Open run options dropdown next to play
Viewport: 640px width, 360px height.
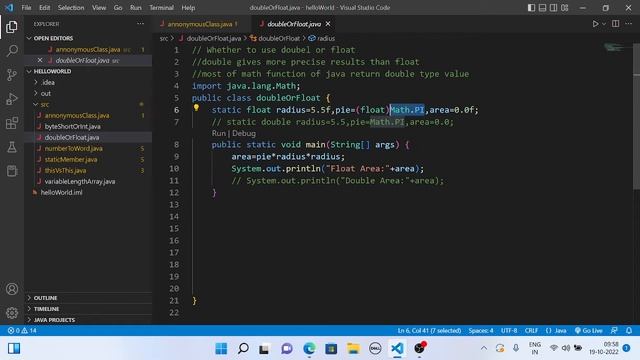[604, 24]
